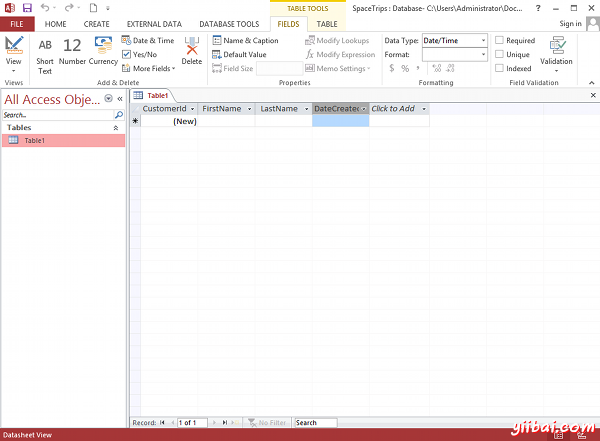Click the Sign in link
600x441 pixels.
click(x=570, y=23)
